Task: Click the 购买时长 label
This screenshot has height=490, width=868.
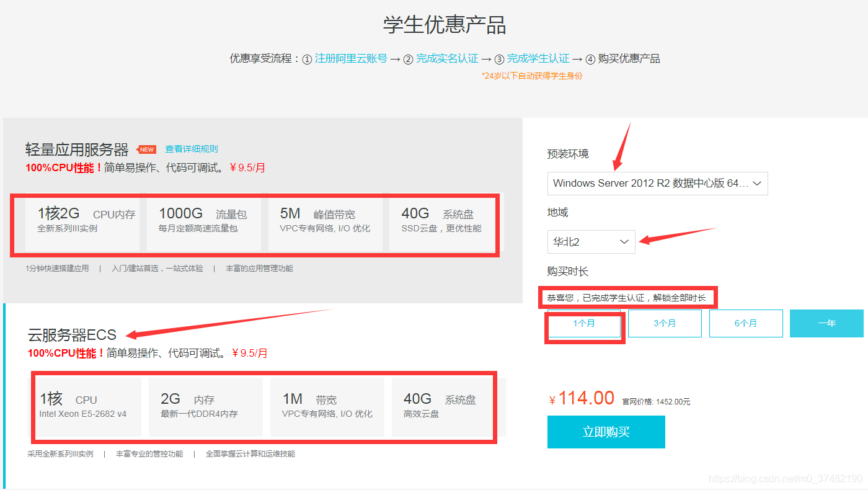Action: point(568,272)
